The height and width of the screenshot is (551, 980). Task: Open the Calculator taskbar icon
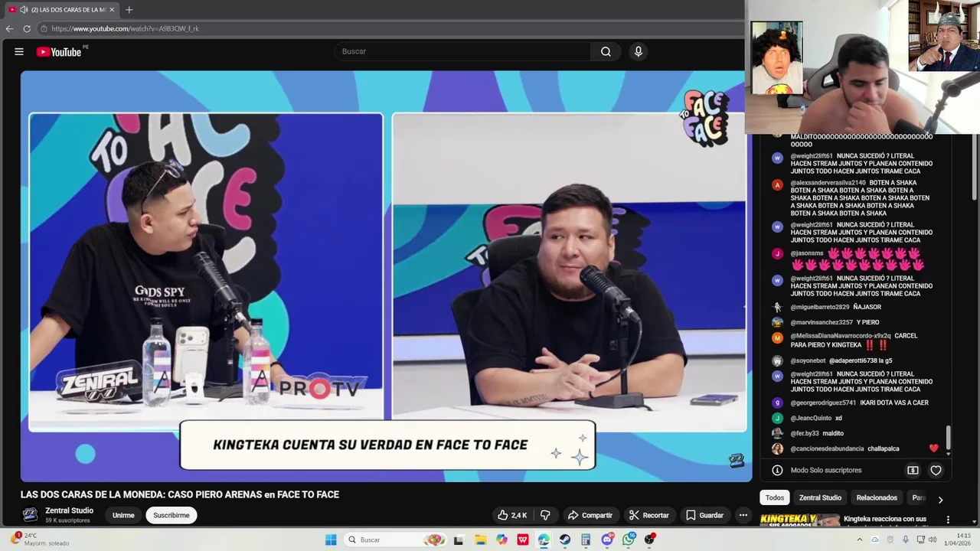[x=586, y=540]
